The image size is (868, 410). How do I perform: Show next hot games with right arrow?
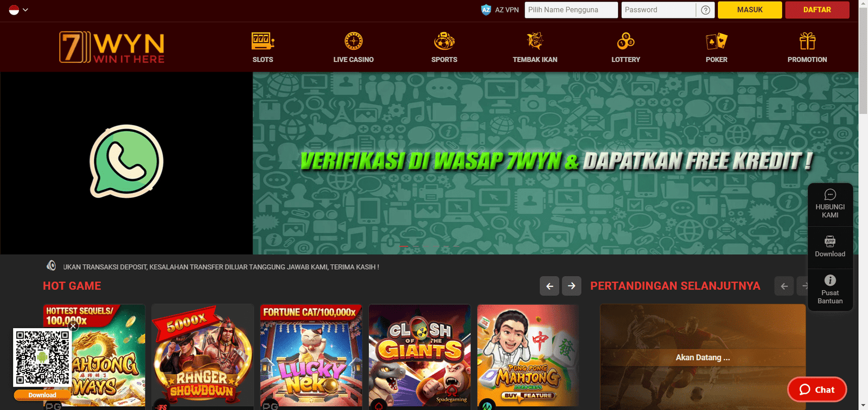tap(571, 286)
